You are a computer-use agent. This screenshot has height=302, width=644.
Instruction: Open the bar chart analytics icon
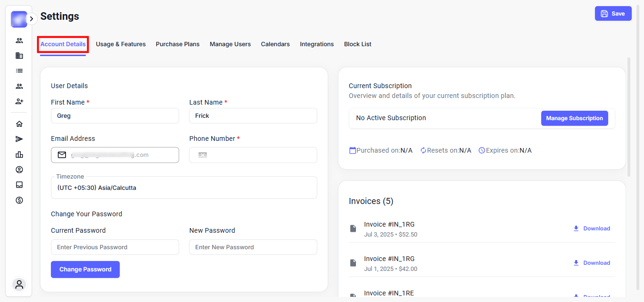coord(19,155)
